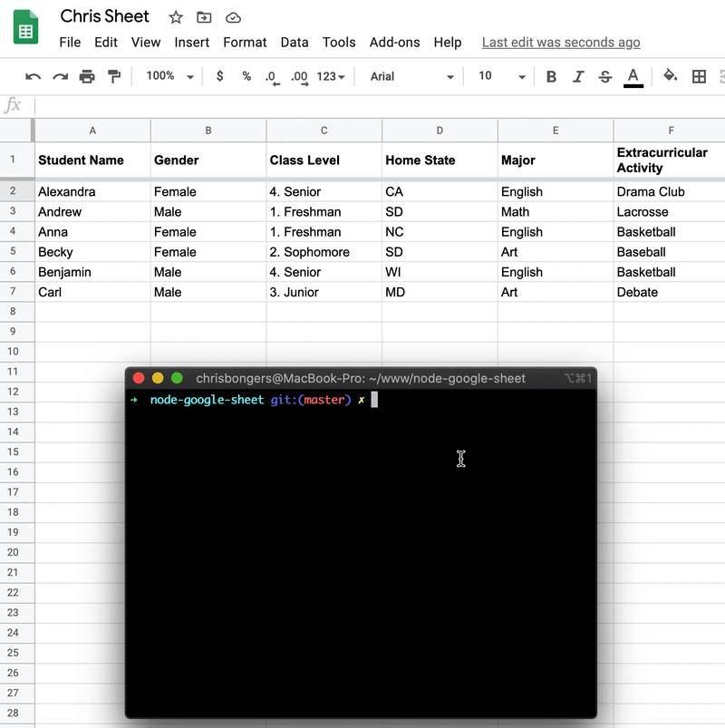Select row 1 header
The image size is (725, 728).
(17, 160)
